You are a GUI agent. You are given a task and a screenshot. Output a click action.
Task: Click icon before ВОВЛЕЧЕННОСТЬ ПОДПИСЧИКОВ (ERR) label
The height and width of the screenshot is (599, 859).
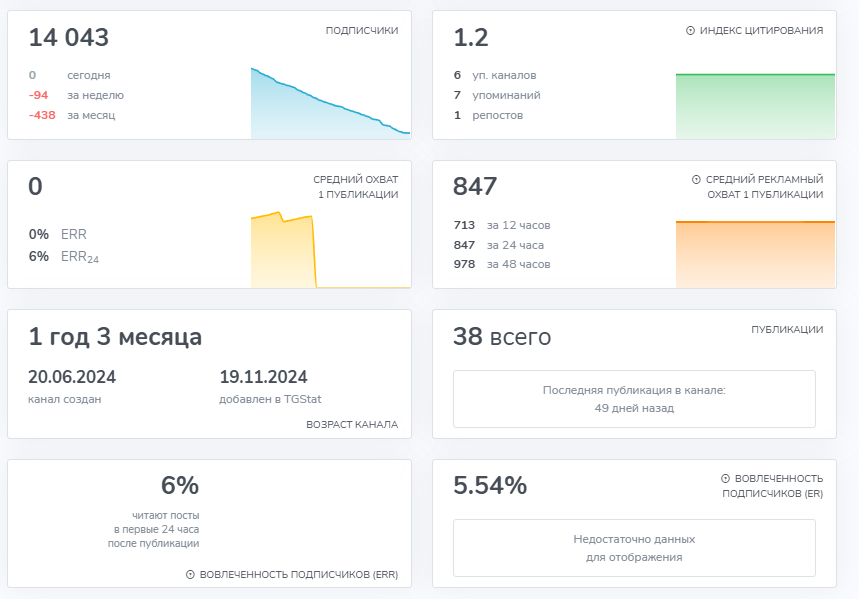pos(190,575)
